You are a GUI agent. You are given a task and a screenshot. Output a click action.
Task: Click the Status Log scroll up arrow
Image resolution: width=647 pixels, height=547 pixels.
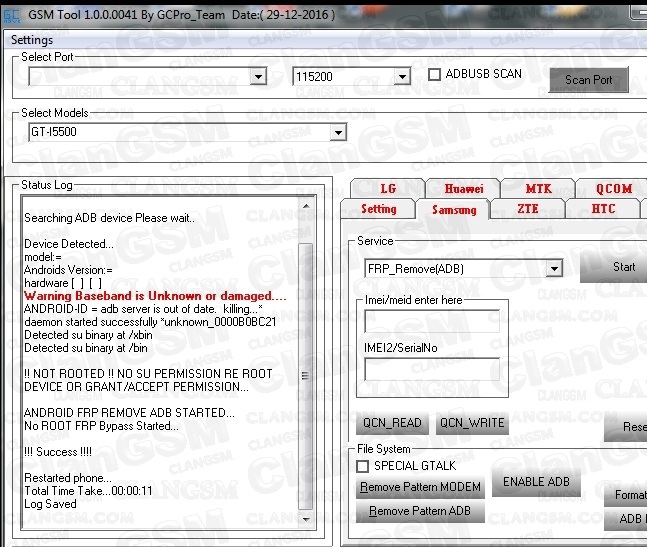point(306,206)
